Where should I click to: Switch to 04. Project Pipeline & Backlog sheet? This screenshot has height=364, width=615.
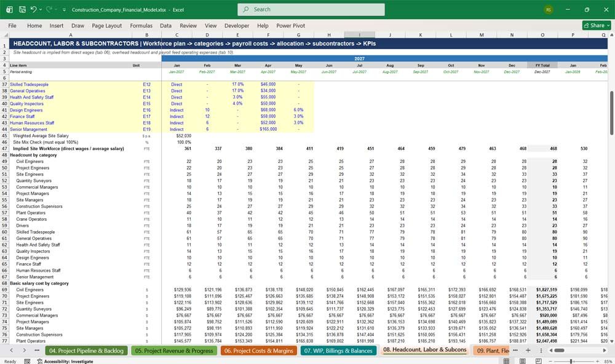pyautogui.click(x=86, y=350)
